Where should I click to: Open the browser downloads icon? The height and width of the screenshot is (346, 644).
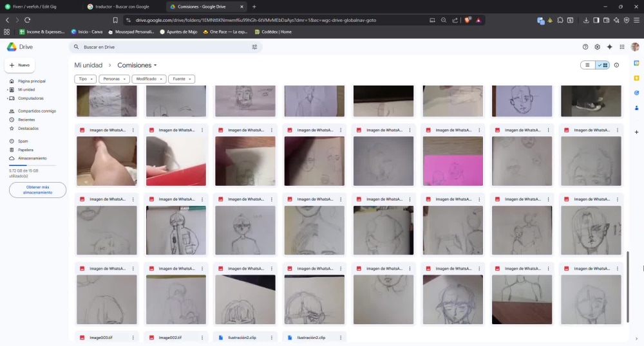[x=586, y=20]
